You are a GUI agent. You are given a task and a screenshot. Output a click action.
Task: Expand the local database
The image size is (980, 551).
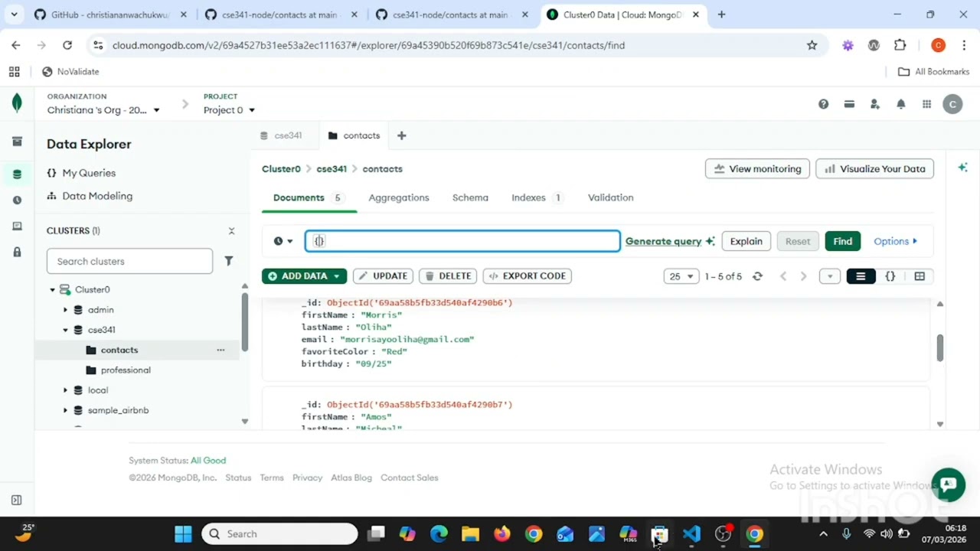(65, 390)
